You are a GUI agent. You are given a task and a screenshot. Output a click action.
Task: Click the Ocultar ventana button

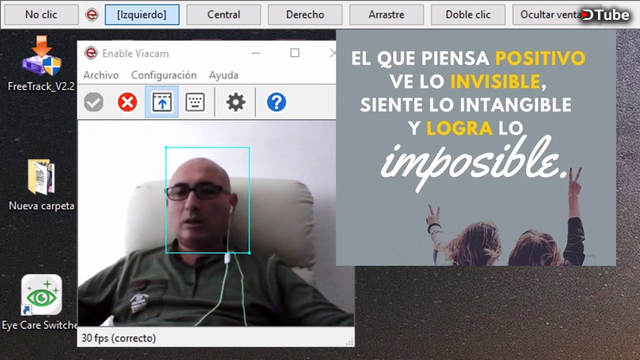click(x=549, y=15)
